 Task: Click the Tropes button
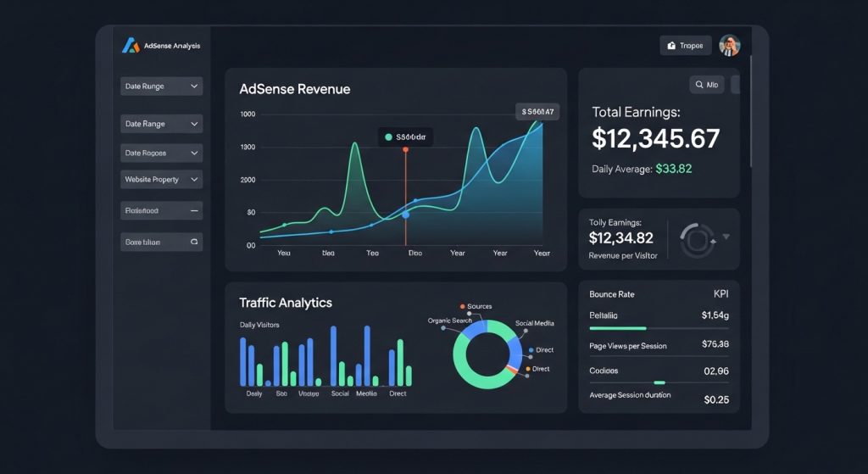click(685, 46)
